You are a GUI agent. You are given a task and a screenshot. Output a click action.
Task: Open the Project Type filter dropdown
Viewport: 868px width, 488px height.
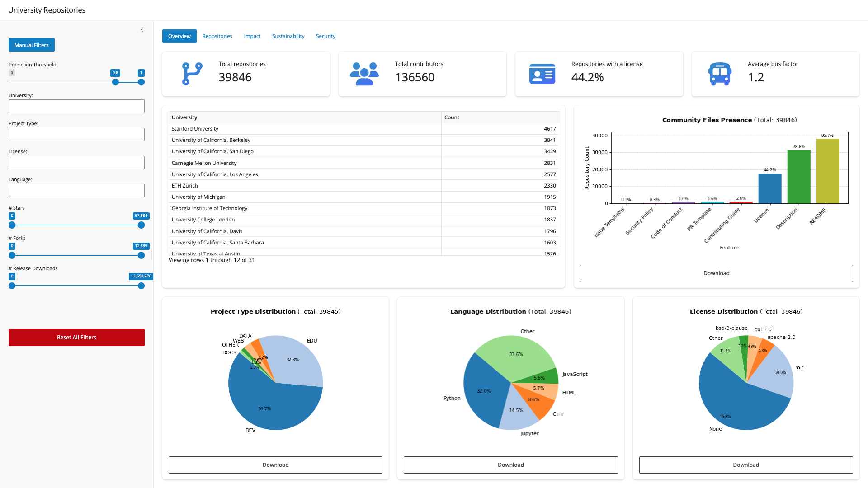[x=76, y=134]
